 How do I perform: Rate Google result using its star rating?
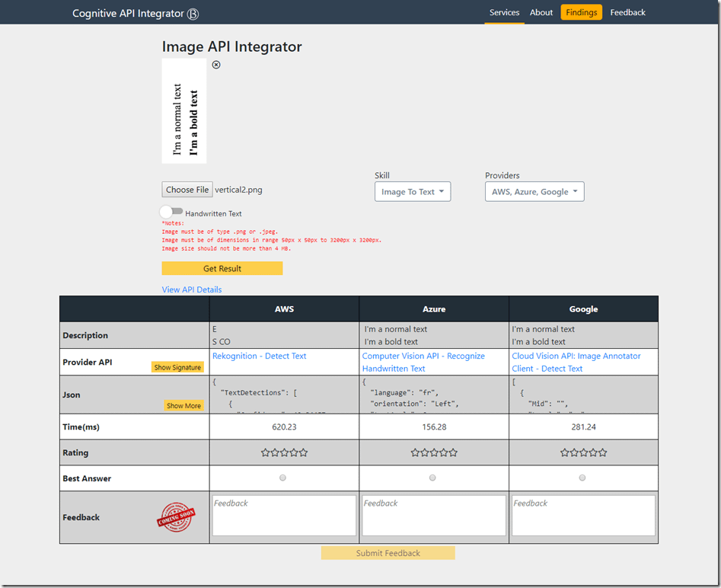coord(584,452)
